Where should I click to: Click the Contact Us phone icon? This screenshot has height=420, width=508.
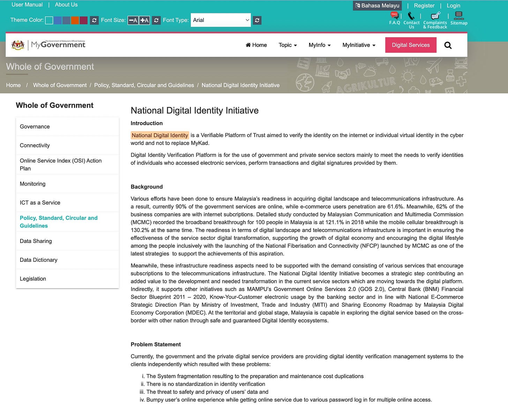click(x=411, y=16)
